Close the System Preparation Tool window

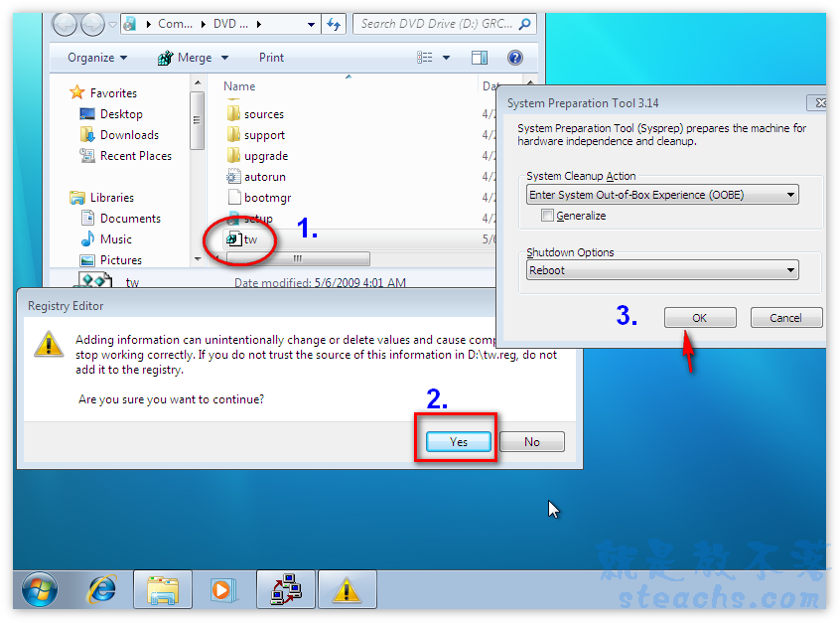click(817, 102)
